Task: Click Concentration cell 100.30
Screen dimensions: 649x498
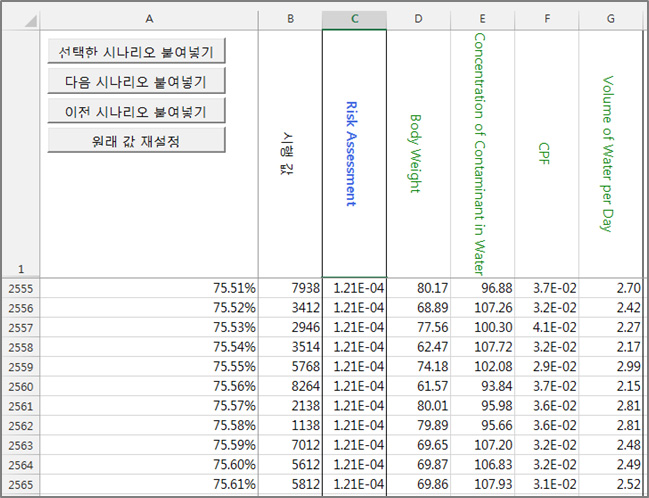Action: click(483, 327)
